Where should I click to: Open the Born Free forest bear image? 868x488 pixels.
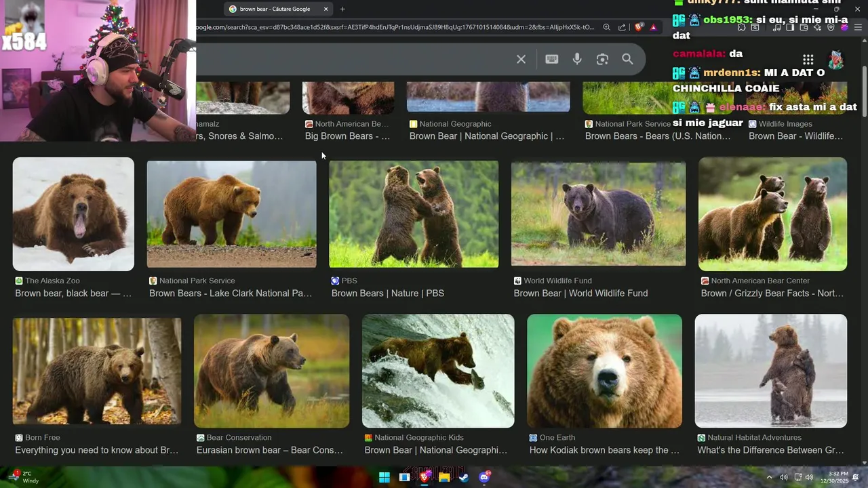coord(97,371)
